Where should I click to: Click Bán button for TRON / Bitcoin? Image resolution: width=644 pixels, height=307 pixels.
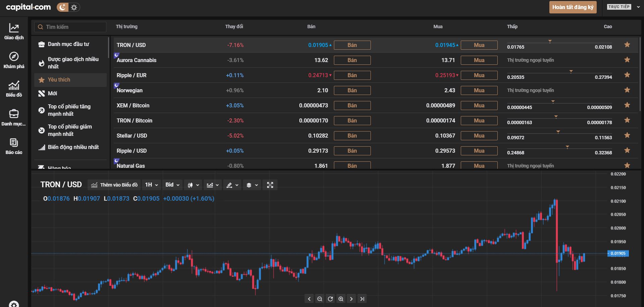[x=352, y=120]
